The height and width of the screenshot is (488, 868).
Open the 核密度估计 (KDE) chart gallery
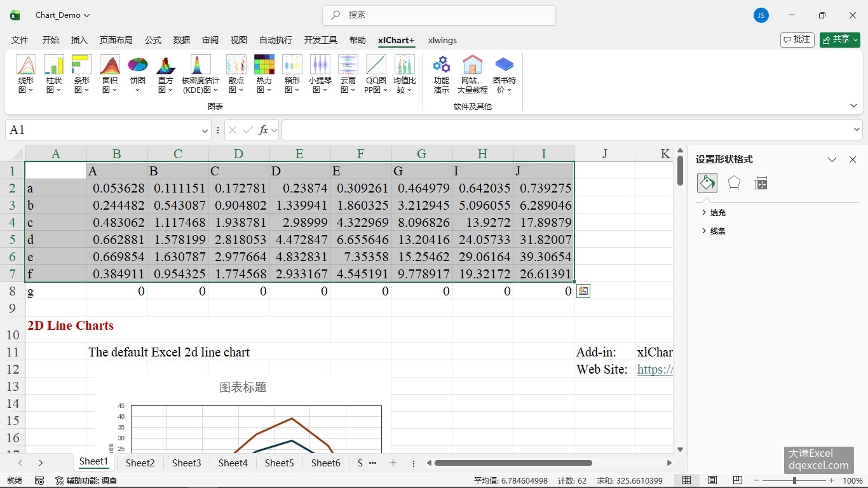pyautogui.click(x=201, y=74)
